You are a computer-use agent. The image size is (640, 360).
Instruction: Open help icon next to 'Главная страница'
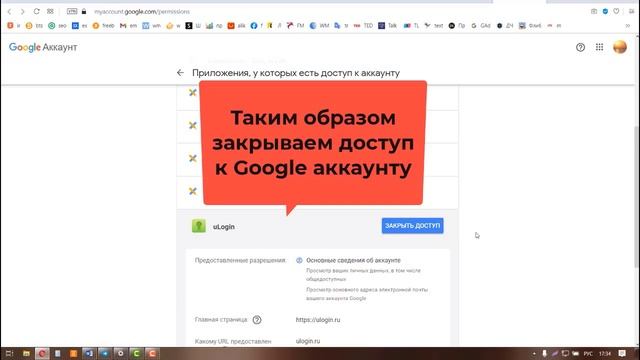[257, 320]
